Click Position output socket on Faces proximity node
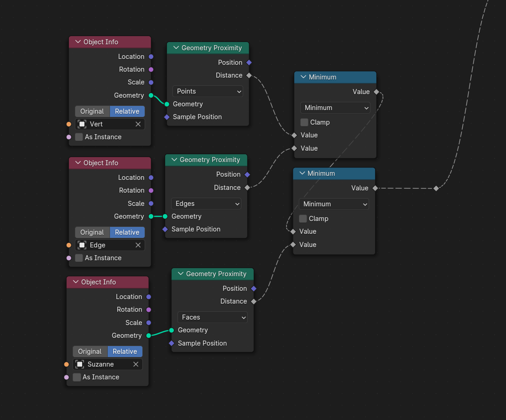This screenshot has width=506, height=420. click(254, 289)
